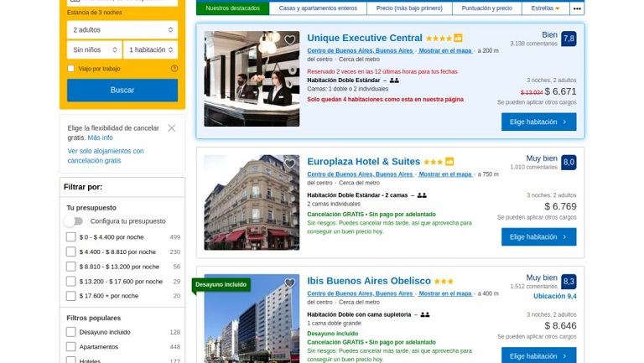Save Unique Executive Central with heart icon
The height and width of the screenshot is (363, 644).
(x=290, y=40)
